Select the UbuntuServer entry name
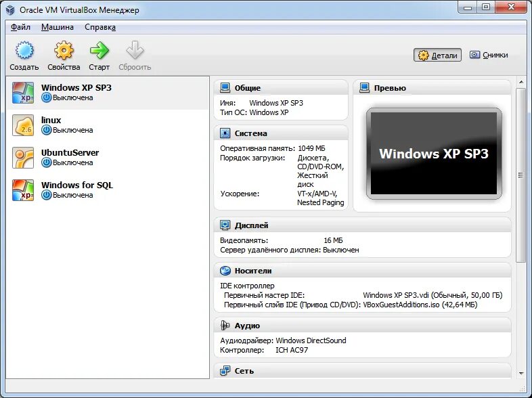Image resolution: width=532 pixels, height=398 pixels. tap(70, 153)
